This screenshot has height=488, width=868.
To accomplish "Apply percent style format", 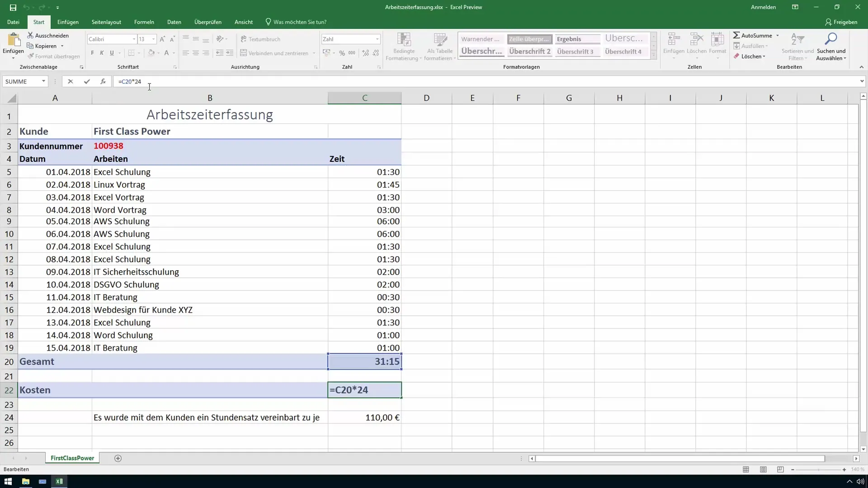I will [342, 53].
